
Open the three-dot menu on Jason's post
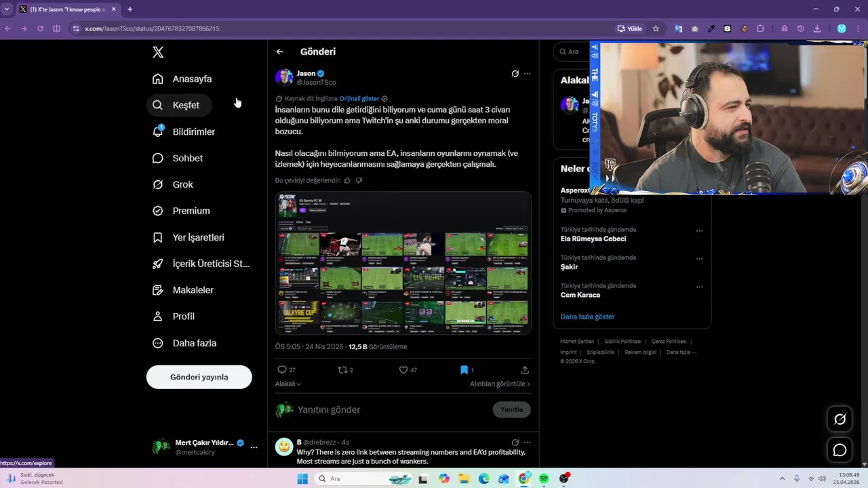pyautogui.click(x=527, y=74)
